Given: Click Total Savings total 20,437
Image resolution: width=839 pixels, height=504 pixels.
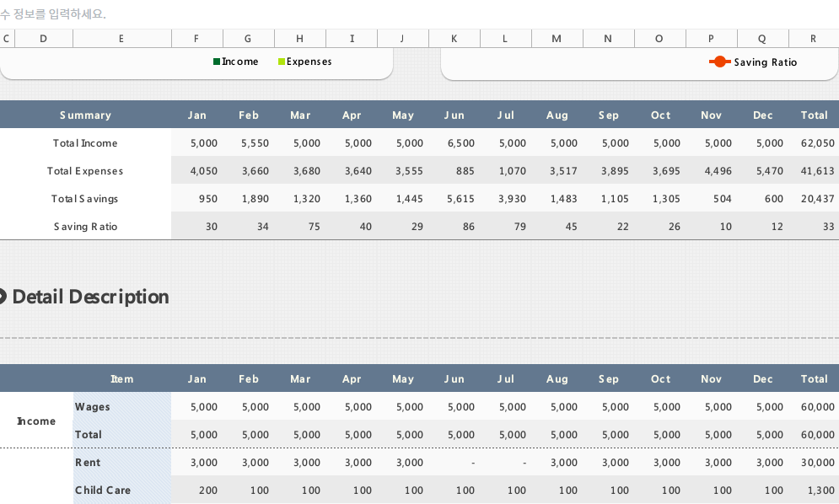Looking at the screenshot, I should (818, 199).
